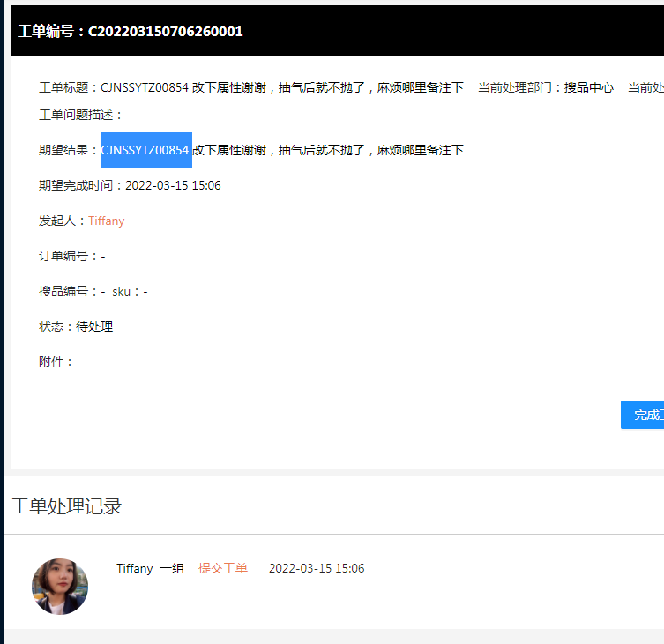The width and height of the screenshot is (664, 644).
Task: Click the 待处理 status value
Action: (x=94, y=326)
